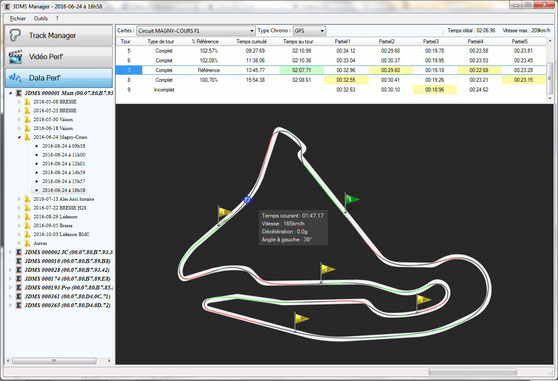Screen dimensions: 558x381
Task: Collapse the 2016-06-24 Magny-Cours folder
Action: click(19, 137)
